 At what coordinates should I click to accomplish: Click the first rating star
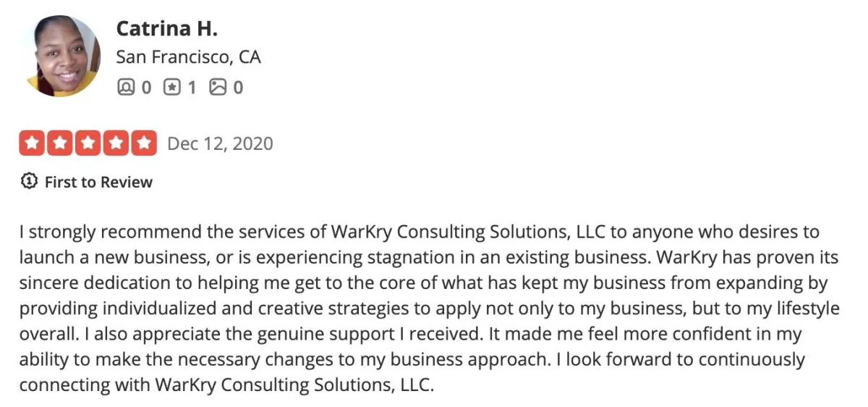[x=31, y=143]
